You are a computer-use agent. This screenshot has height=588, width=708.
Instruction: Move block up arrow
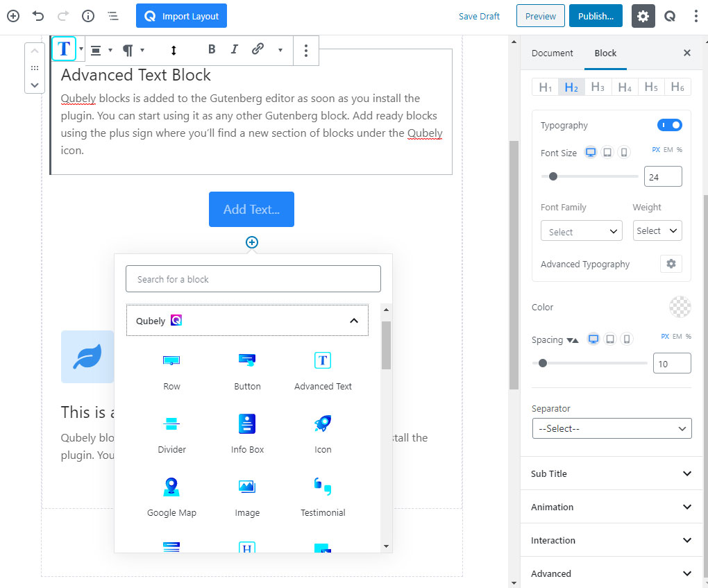pyautogui.click(x=34, y=51)
